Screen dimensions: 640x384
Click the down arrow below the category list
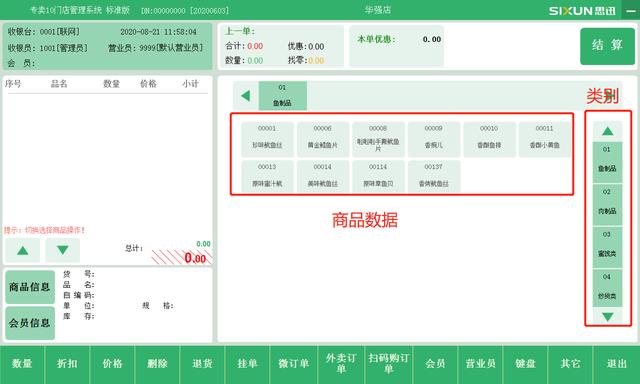pos(607,317)
